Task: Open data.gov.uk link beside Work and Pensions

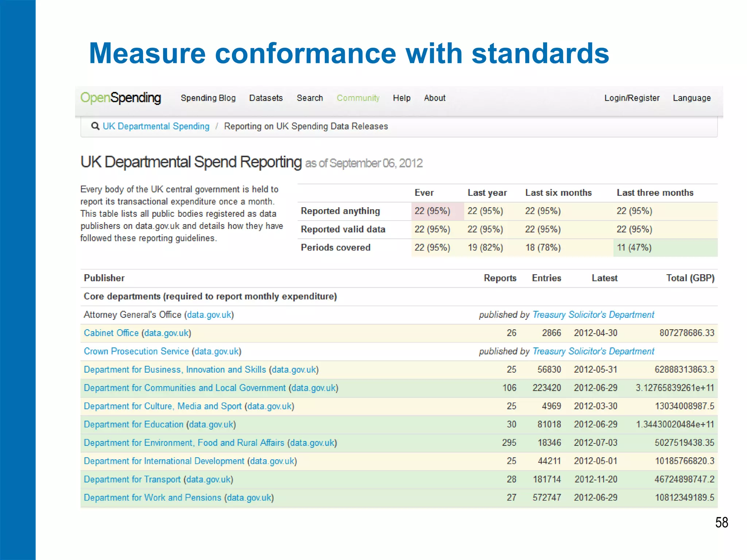Action: [249, 497]
